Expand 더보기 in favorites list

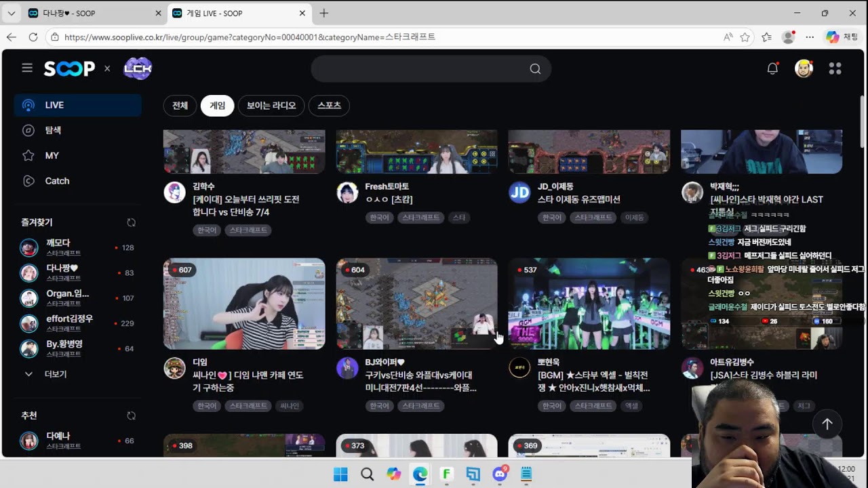click(x=46, y=374)
